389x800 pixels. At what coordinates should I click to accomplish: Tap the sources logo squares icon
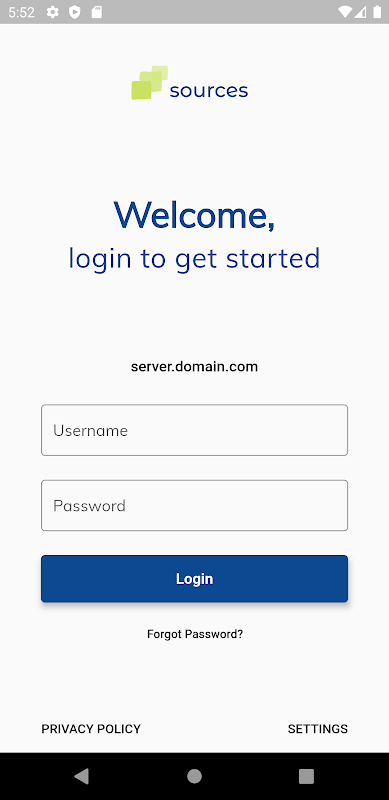150,82
